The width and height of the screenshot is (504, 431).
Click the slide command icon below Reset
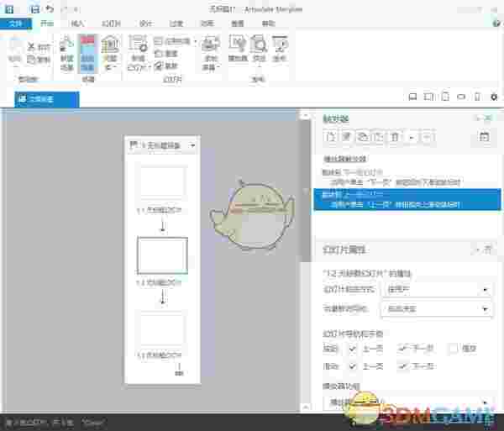159,66
